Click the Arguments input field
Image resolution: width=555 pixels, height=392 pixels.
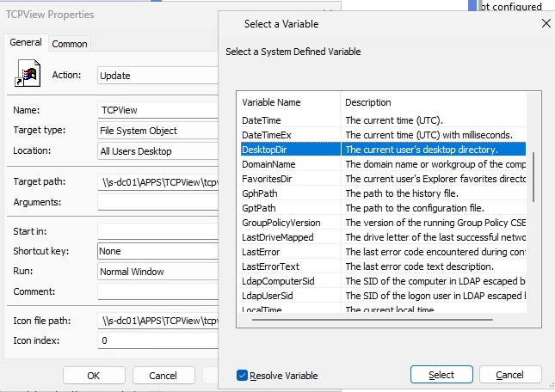[x=157, y=202]
